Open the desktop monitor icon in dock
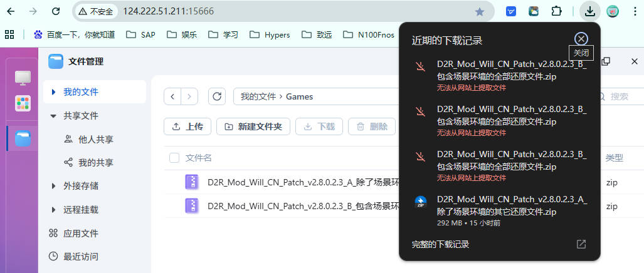Image resolution: width=644 pixels, height=273 pixels. (x=23, y=78)
